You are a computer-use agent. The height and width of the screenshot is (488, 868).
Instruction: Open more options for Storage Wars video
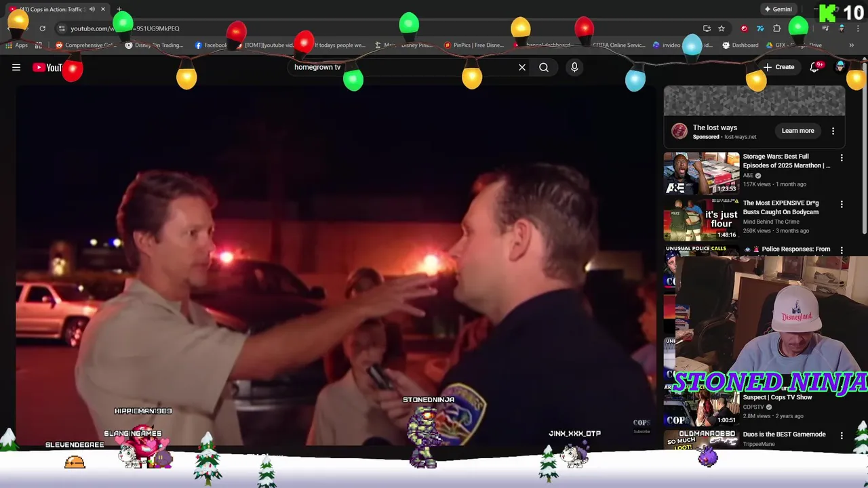tap(842, 158)
